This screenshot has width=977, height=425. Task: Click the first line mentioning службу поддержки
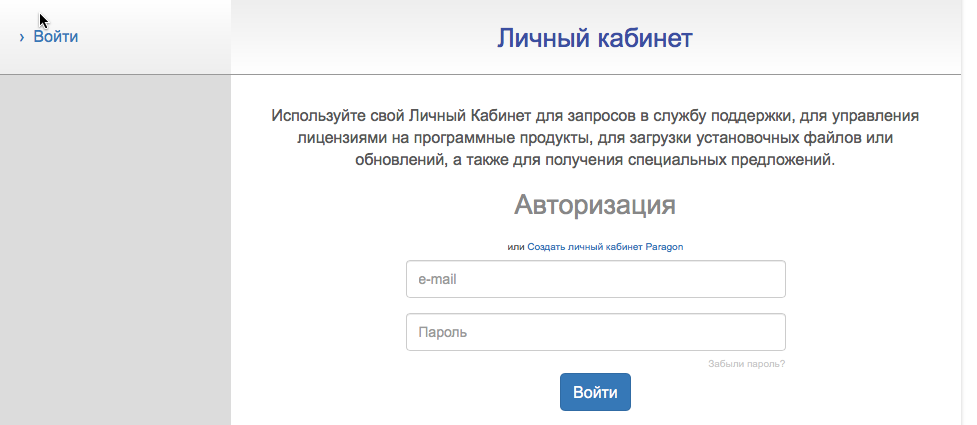pos(595,116)
